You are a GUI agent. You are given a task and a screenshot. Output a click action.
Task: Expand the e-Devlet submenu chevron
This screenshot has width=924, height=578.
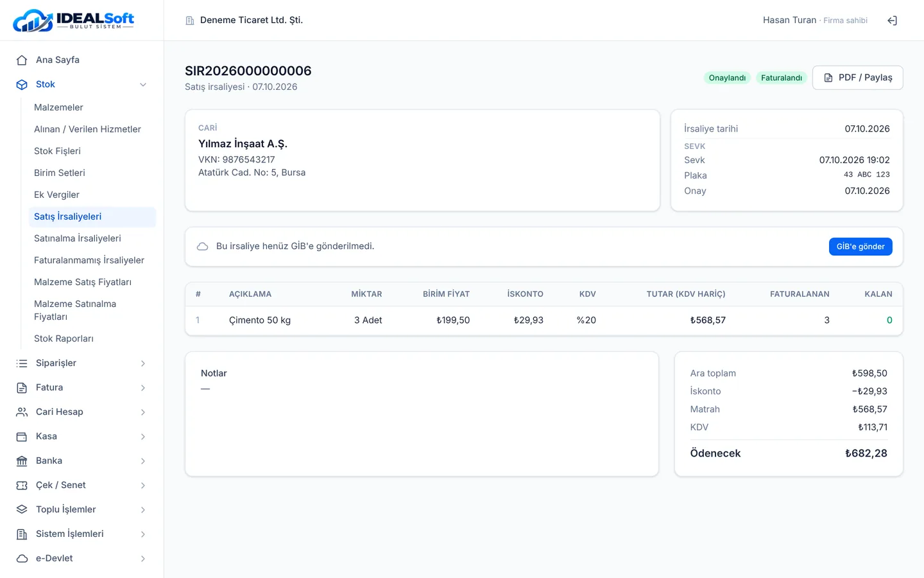pyautogui.click(x=143, y=558)
